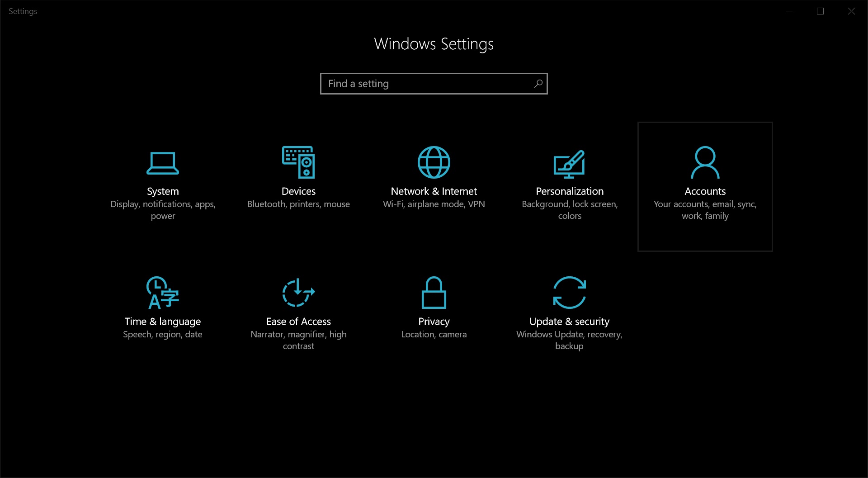Open Network & Internet globe icon
This screenshot has height=478, width=868.
(434, 162)
